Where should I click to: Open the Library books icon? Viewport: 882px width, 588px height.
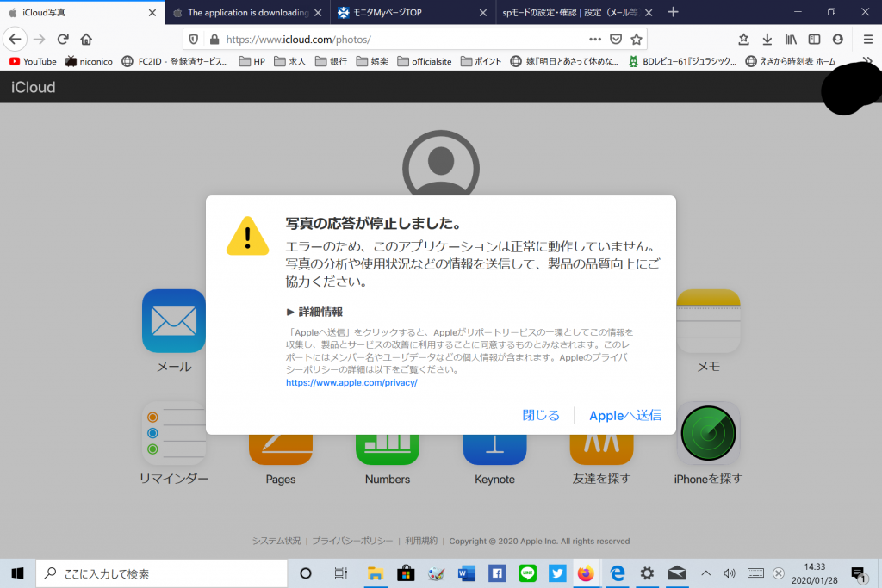791,40
